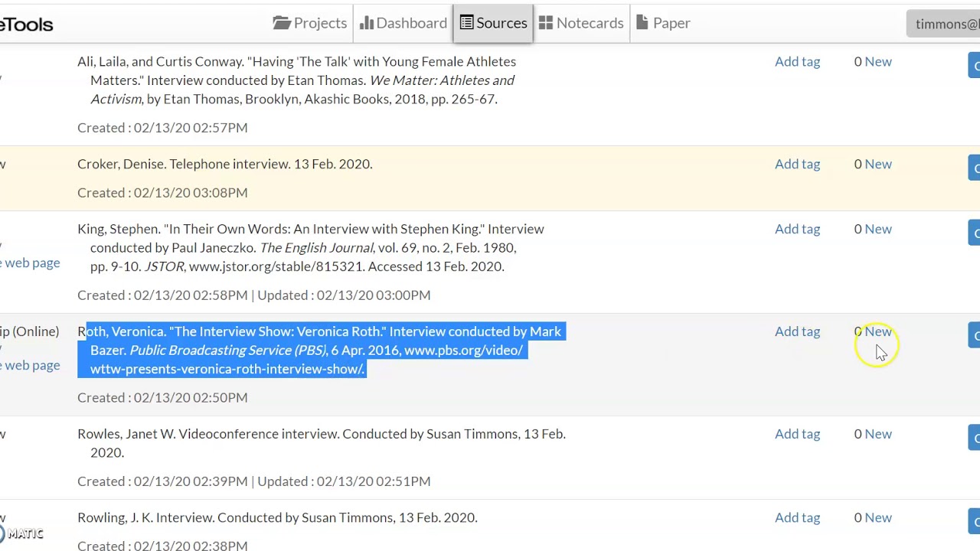Open the timmons account menu

point(946,24)
